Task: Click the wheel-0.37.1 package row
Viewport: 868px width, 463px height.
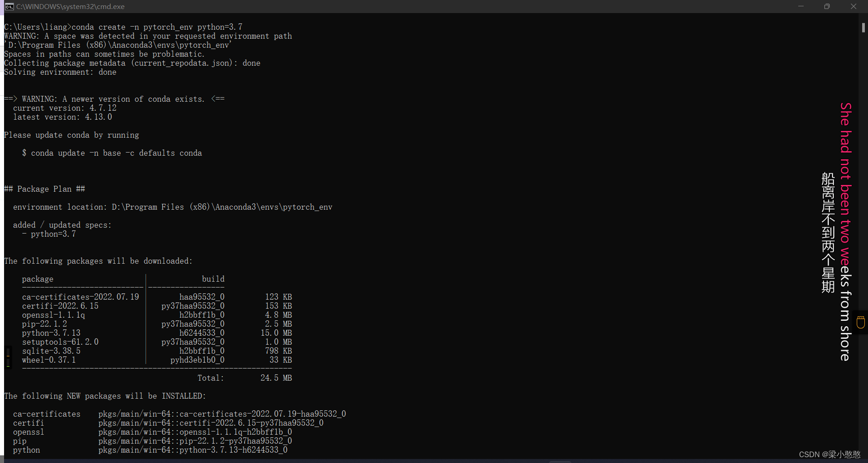Action: (49, 360)
